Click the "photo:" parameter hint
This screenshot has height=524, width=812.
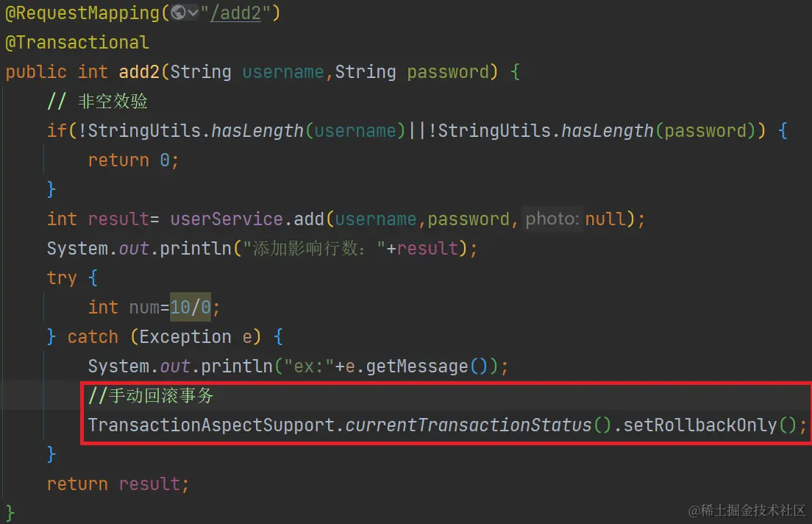coord(552,219)
